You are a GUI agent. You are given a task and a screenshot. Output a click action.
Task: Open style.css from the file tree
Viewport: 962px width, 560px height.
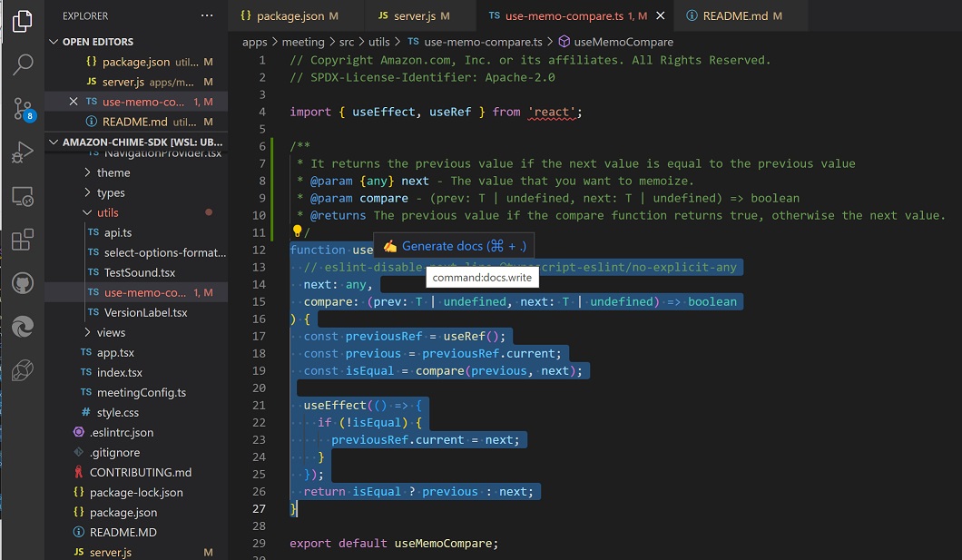point(116,412)
